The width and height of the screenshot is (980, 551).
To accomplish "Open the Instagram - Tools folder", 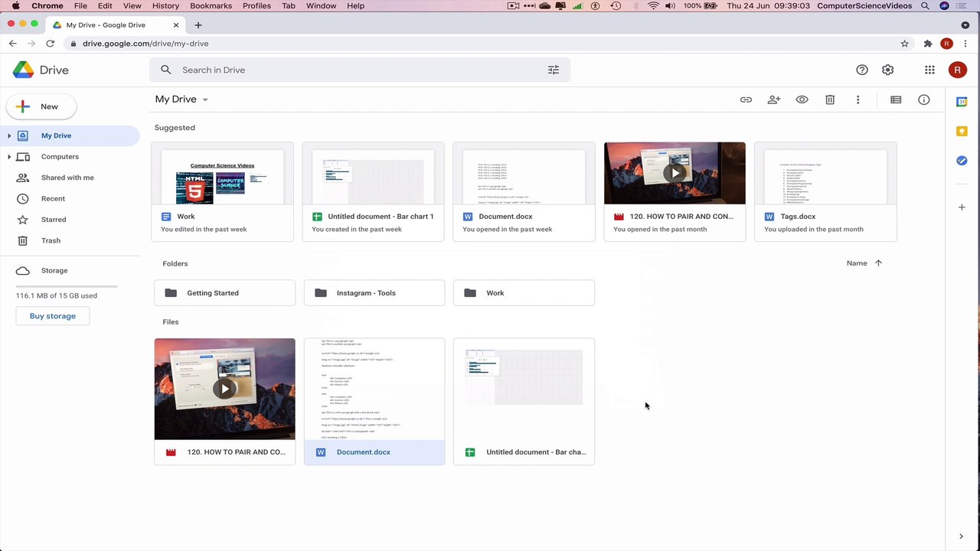I will point(374,293).
